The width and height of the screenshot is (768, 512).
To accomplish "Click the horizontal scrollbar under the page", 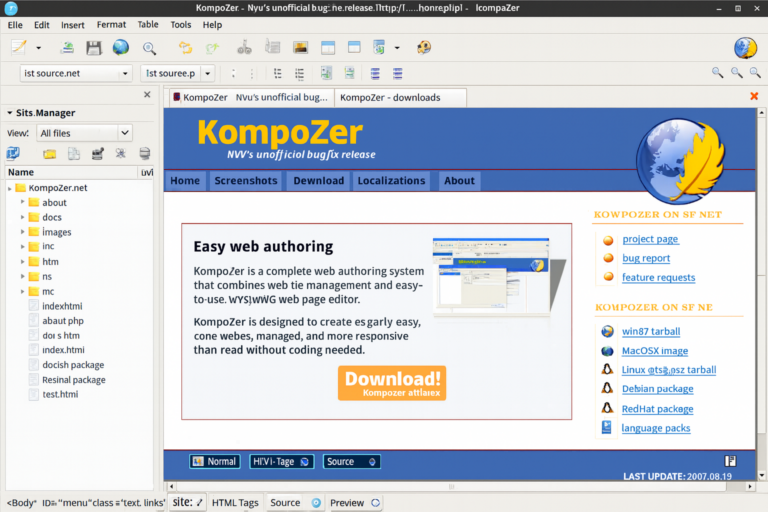I will [x=451, y=487].
